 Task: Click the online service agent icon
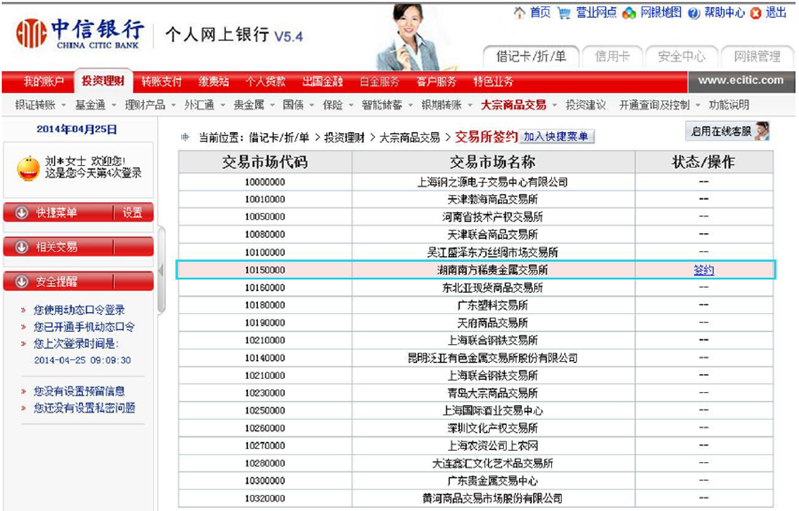point(762,131)
